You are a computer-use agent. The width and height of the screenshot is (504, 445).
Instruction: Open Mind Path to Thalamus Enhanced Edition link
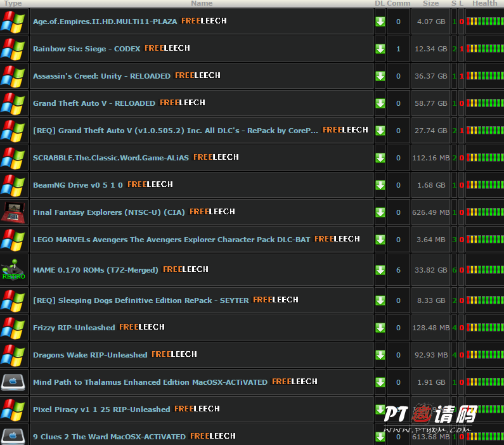[150, 382]
